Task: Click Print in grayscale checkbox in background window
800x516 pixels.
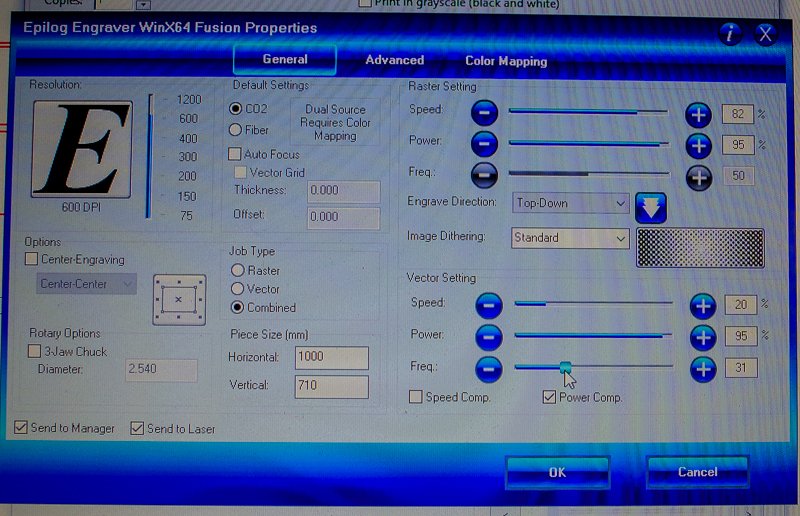Action: point(365,3)
